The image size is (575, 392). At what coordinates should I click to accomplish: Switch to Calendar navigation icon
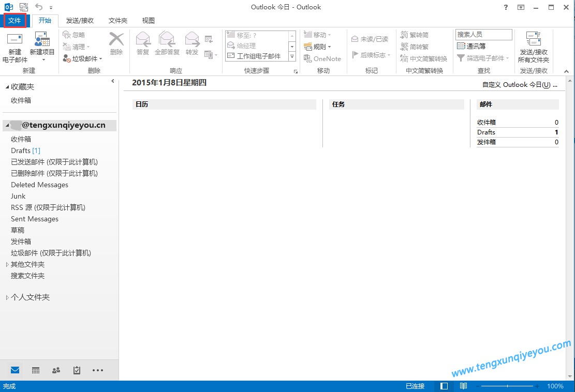[36, 370]
